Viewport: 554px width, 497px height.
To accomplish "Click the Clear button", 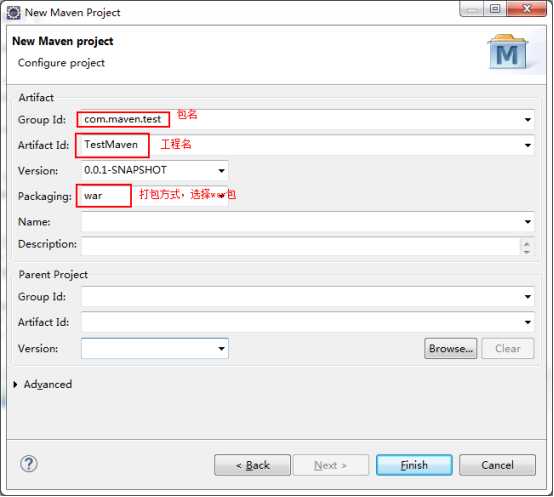I will 508,349.
